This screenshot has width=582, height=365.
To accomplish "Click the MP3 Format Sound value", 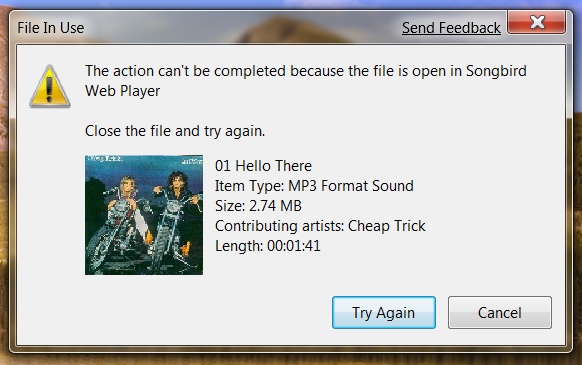I will point(351,186).
